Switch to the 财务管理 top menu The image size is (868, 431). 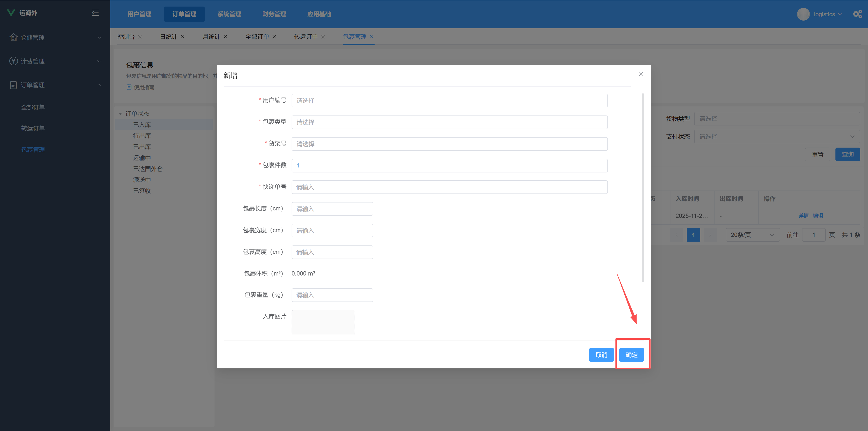point(274,14)
